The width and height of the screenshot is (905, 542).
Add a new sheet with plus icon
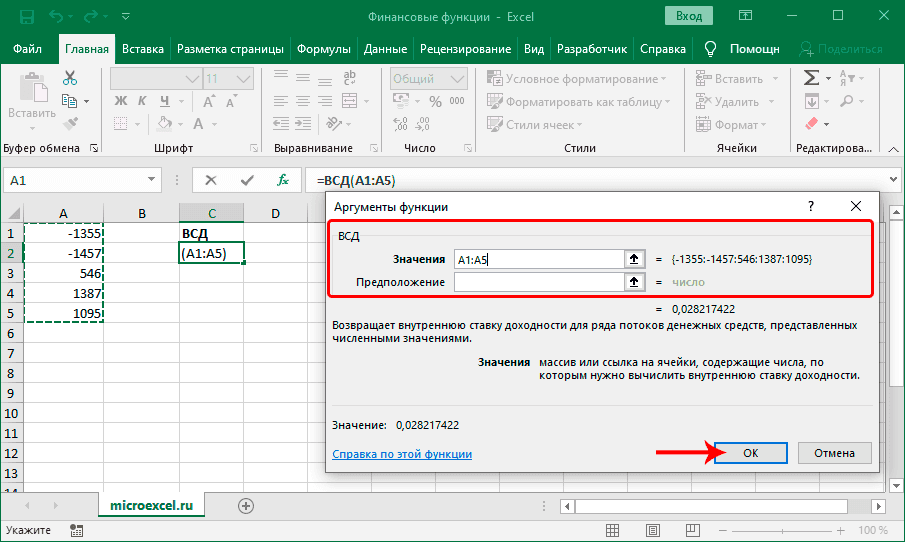click(245, 506)
